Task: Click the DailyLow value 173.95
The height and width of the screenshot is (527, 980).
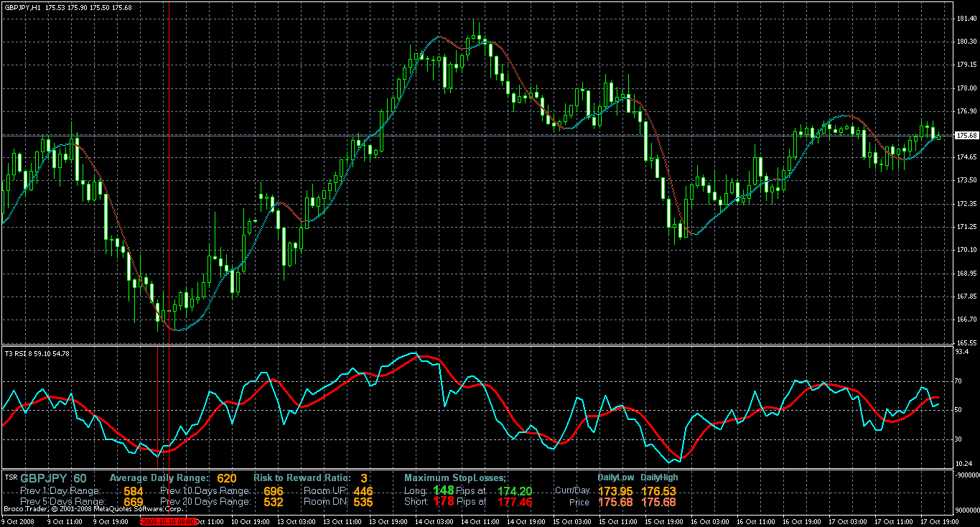Action: coord(615,490)
